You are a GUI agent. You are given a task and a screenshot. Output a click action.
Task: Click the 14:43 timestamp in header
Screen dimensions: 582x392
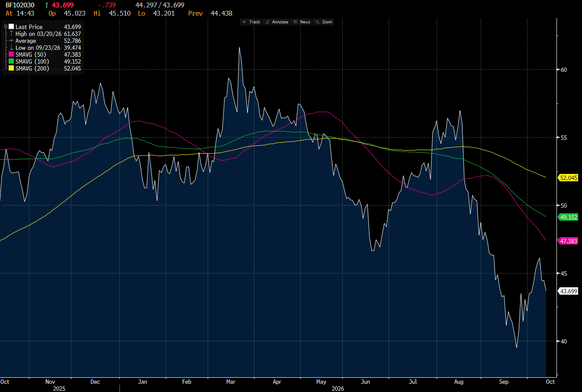click(x=26, y=13)
